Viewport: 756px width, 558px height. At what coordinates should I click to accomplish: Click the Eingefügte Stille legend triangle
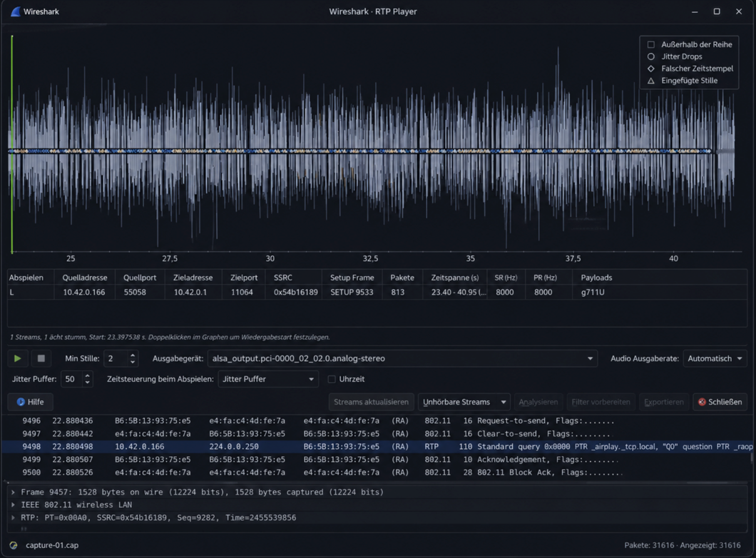[x=651, y=81]
